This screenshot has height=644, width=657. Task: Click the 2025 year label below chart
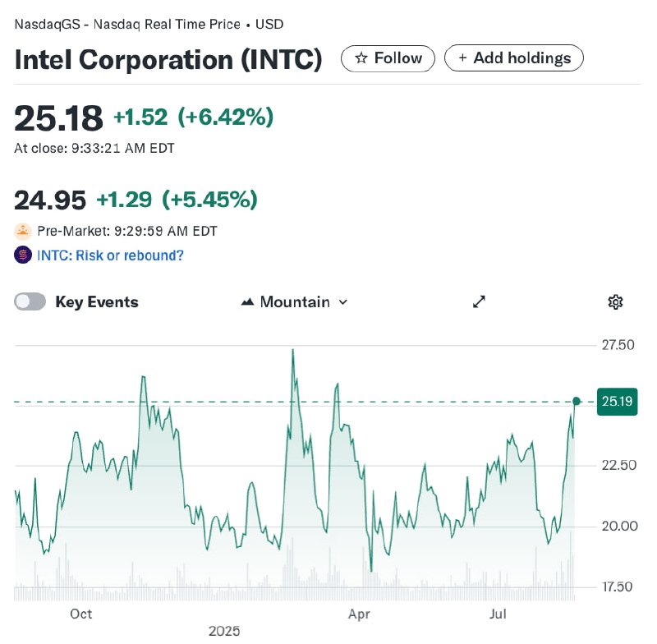tap(224, 631)
